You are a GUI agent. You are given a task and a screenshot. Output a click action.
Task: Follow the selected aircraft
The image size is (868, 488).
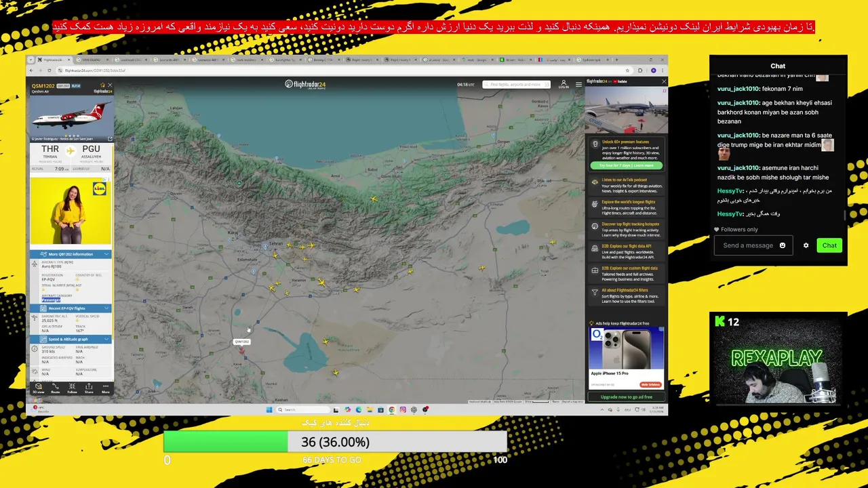[x=72, y=388]
